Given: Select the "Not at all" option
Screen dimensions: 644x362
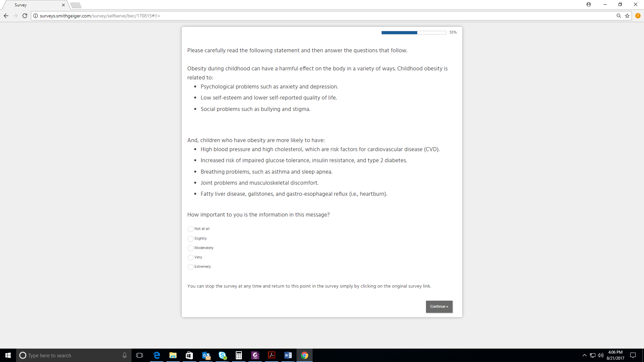Looking at the screenshot, I should point(191,229).
